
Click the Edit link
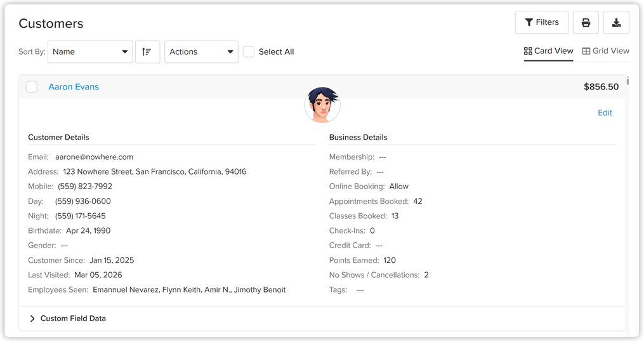tap(605, 112)
